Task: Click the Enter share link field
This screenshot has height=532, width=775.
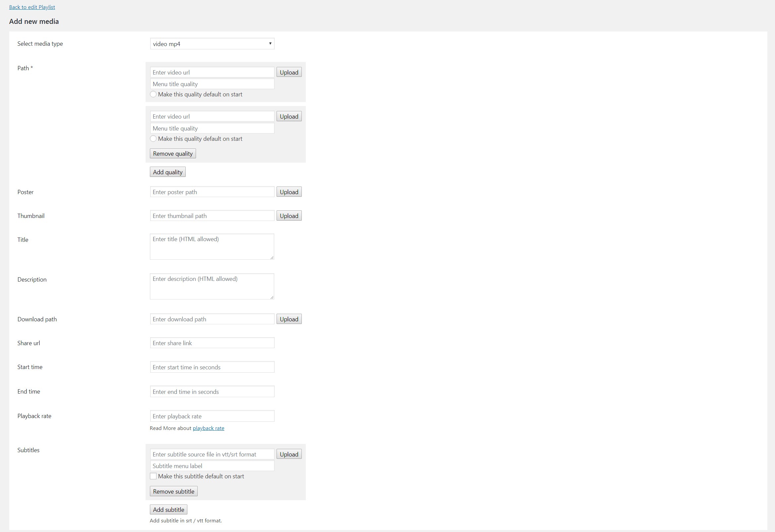Action: (x=212, y=343)
